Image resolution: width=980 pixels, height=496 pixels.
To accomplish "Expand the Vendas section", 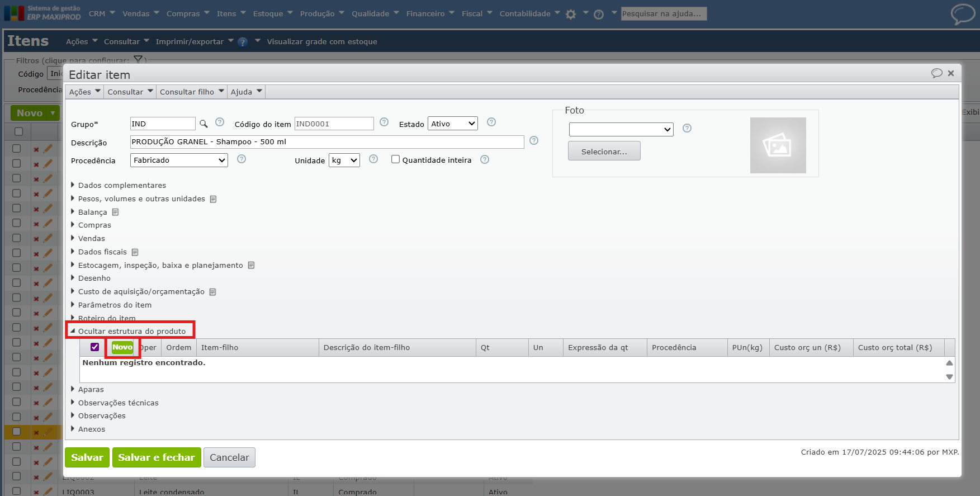I will 88,238.
